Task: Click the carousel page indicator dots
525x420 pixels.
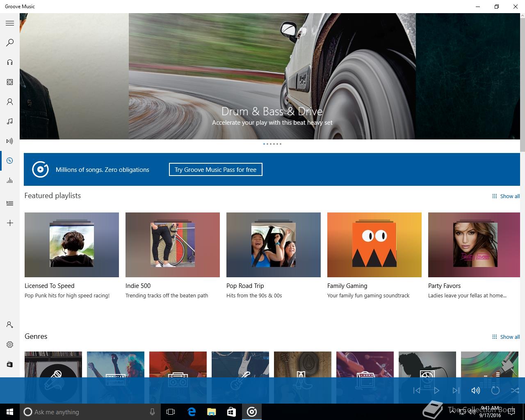Action: (x=272, y=144)
